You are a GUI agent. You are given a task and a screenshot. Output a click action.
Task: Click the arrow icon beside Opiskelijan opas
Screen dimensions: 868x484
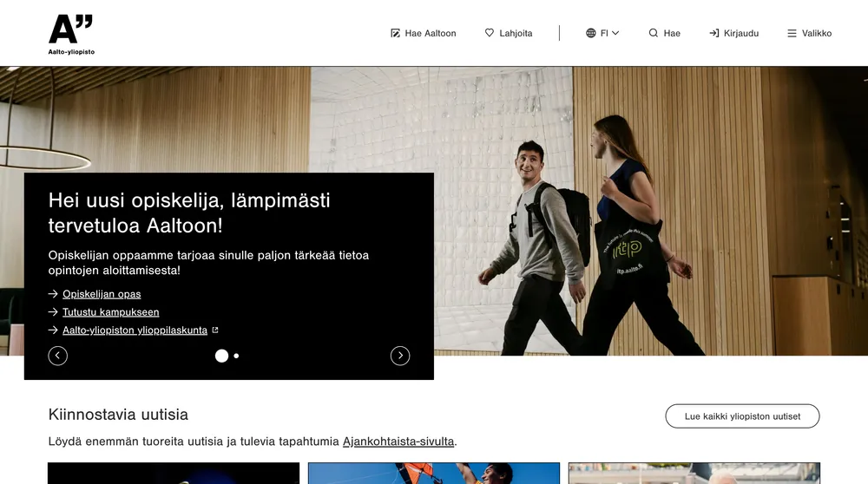(x=53, y=294)
